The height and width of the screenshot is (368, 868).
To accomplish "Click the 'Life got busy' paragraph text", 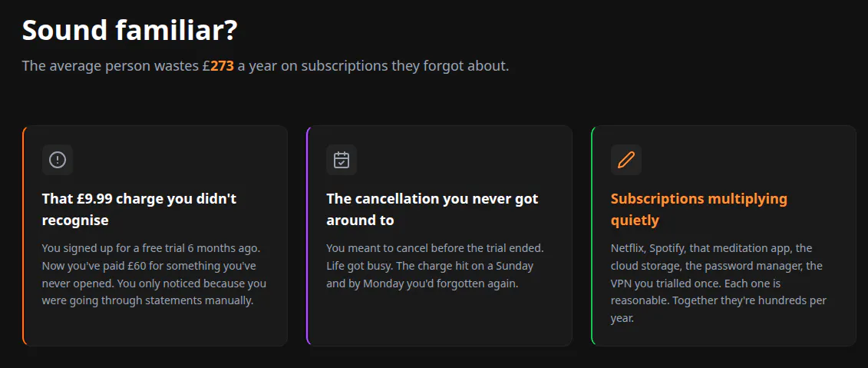I will click(x=430, y=266).
